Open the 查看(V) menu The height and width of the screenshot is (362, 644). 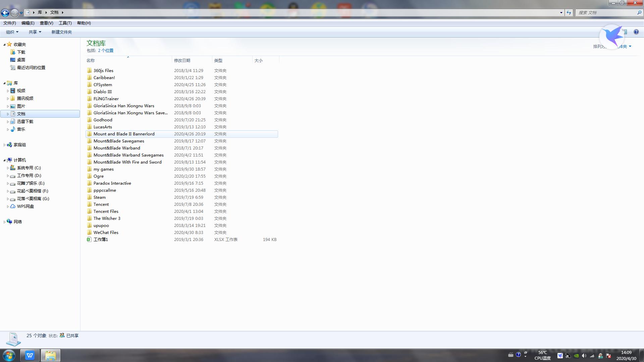[x=46, y=23]
